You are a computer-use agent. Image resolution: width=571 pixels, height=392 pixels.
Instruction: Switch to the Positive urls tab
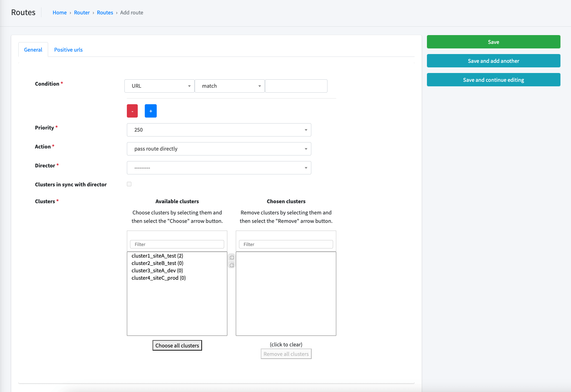click(69, 50)
